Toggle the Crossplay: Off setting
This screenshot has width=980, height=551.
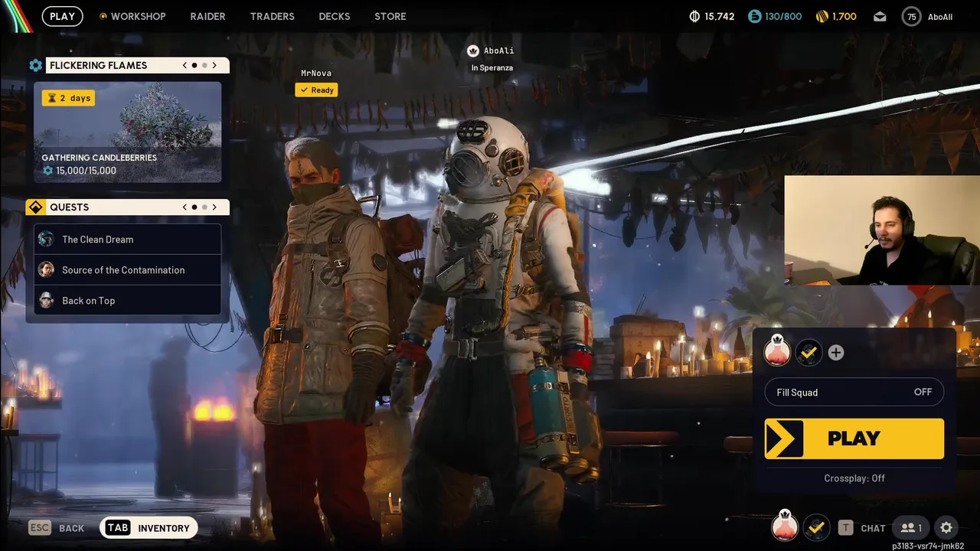click(854, 478)
